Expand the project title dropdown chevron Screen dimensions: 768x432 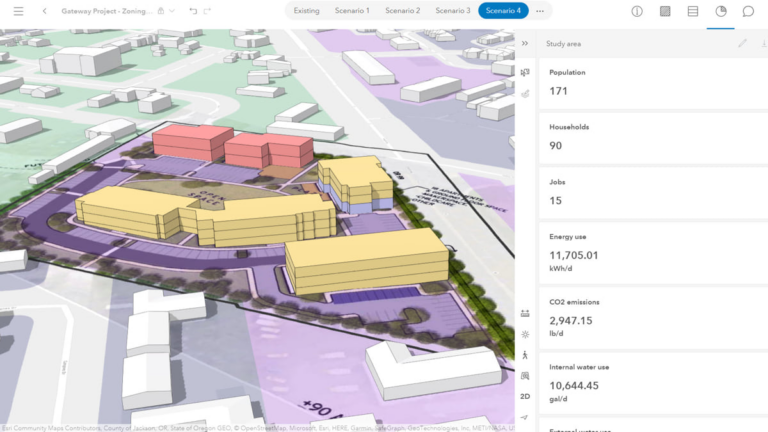pos(172,11)
